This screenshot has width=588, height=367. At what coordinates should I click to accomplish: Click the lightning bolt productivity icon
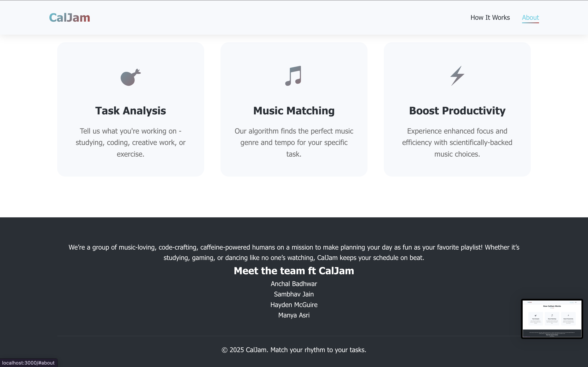pyautogui.click(x=457, y=76)
